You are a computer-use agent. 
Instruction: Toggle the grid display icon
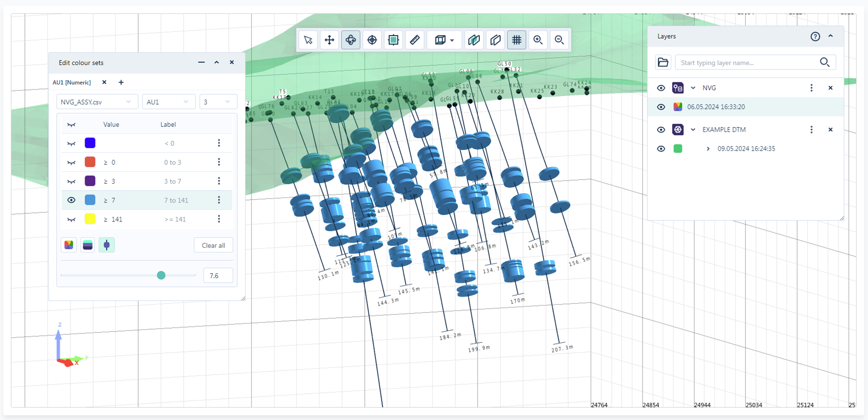[516, 40]
